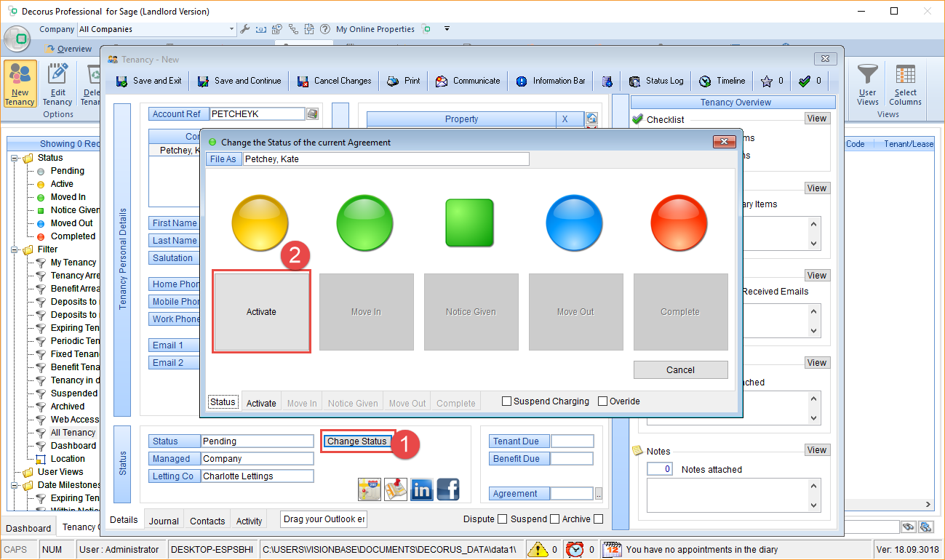Screen dimensions: 945x560
Task: Click the Account Ref field containing PETCHEYK
Action: (x=258, y=114)
